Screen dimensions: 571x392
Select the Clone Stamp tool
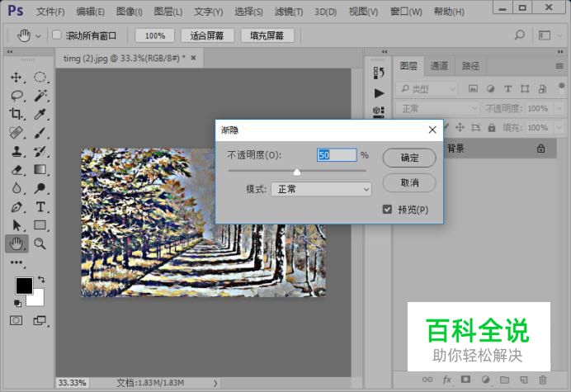point(16,151)
